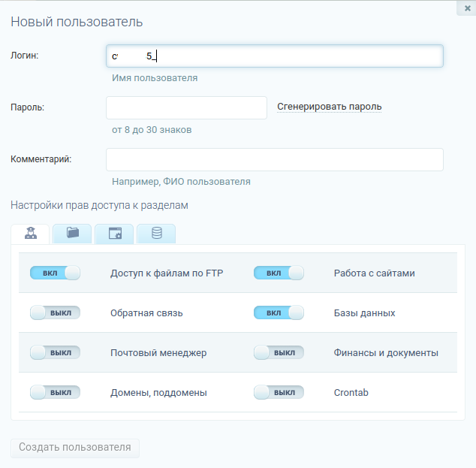This screenshot has height=468, width=476.
Task: Turn on Почтовый менеджер switch
Action: (x=55, y=352)
